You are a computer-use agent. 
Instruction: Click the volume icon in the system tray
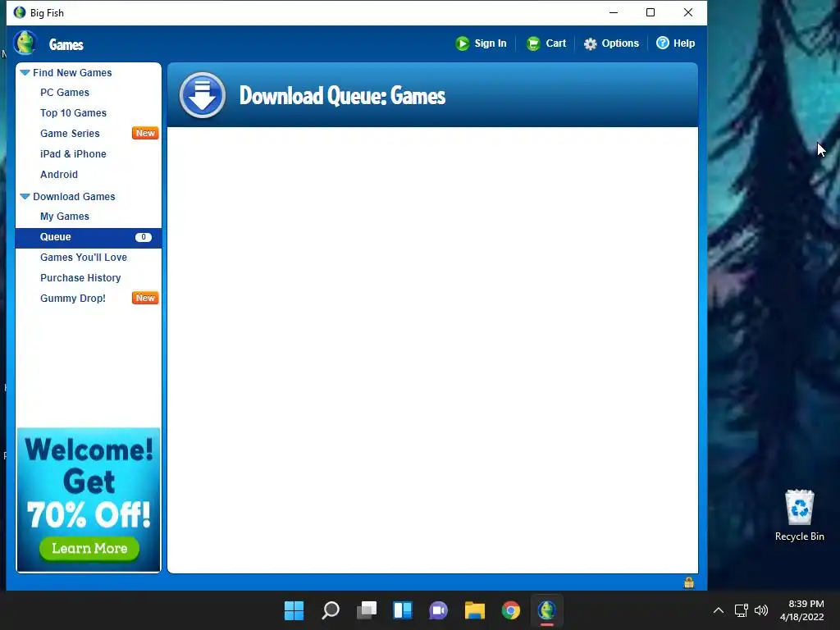click(x=761, y=610)
